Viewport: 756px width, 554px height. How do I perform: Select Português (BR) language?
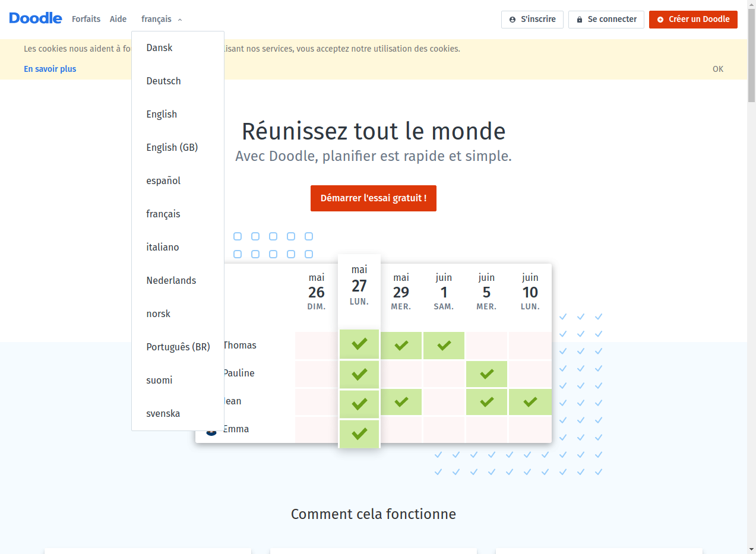coord(178,347)
